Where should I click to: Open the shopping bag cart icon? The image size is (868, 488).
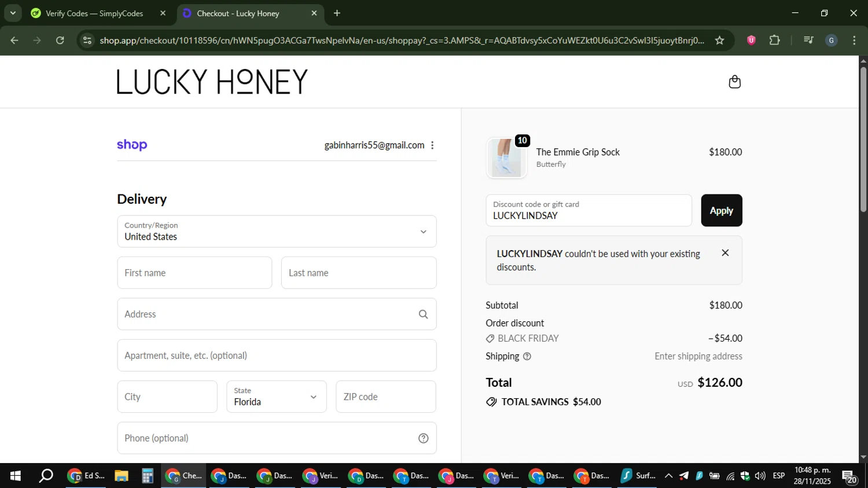tap(734, 82)
